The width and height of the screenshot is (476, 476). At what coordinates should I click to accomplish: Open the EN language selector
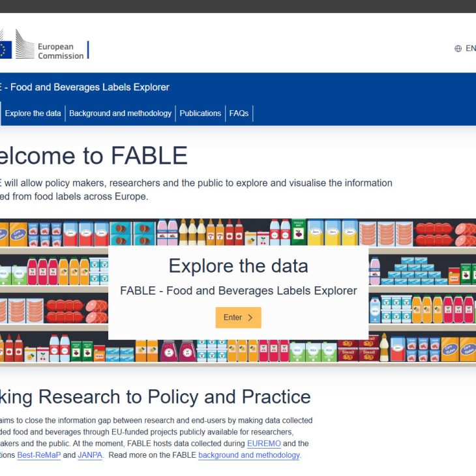point(469,48)
